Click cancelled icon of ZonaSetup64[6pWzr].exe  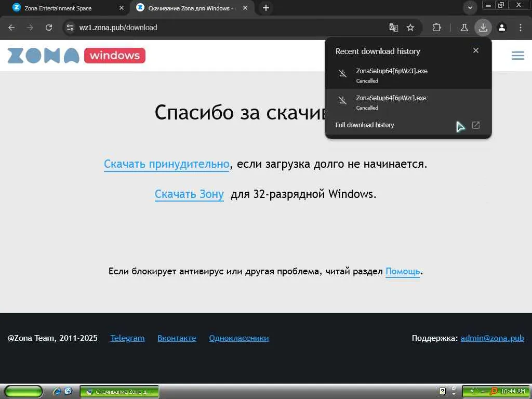coord(343,100)
